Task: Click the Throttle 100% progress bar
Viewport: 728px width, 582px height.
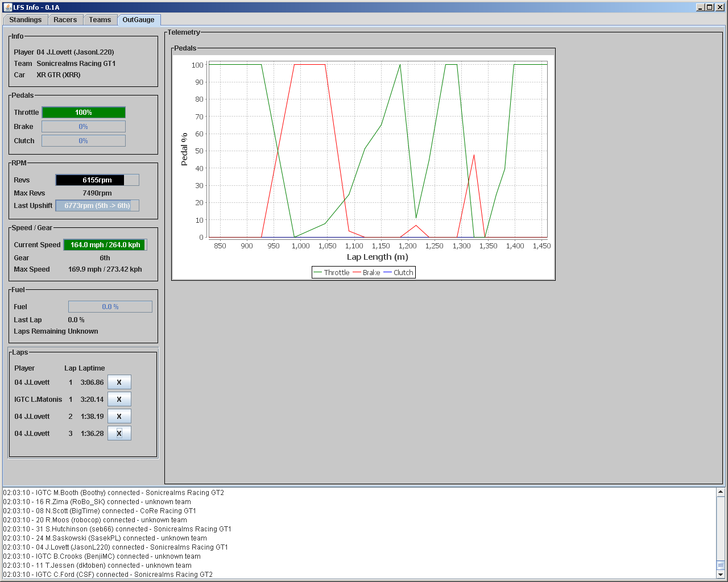Action: (x=84, y=113)
